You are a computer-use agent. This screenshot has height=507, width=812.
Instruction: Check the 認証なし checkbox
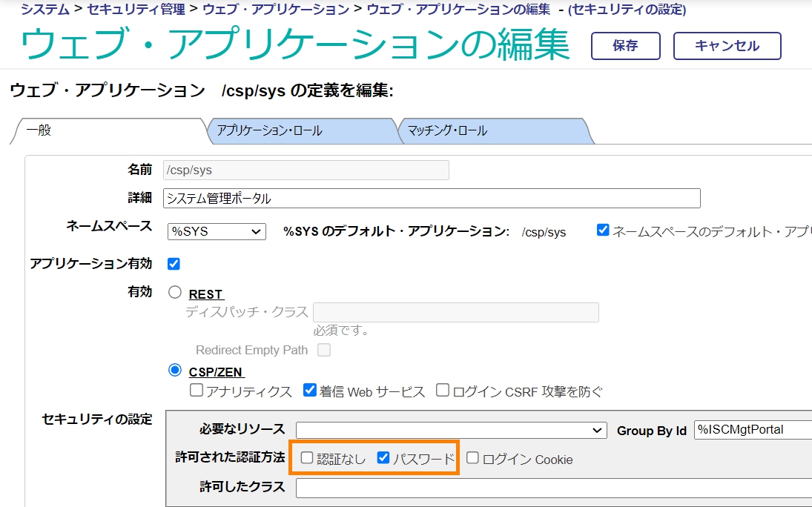click(307, 458)
